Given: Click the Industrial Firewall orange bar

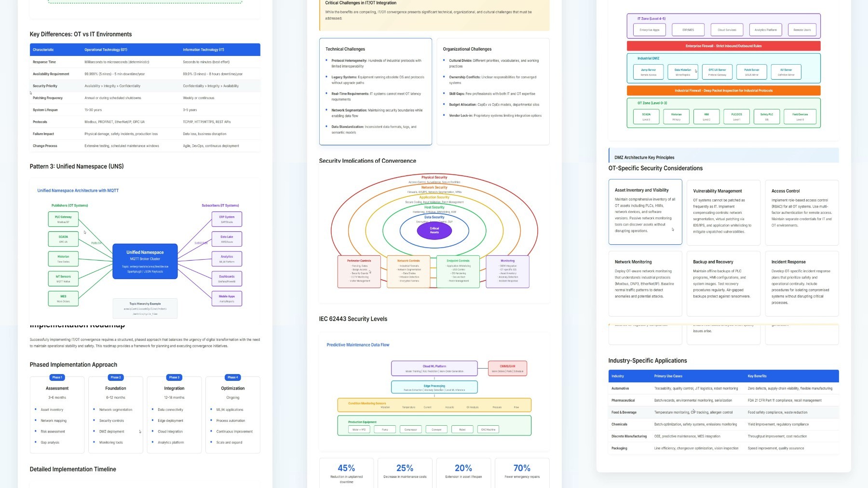Looking at the screenshot, I should 724,90.
